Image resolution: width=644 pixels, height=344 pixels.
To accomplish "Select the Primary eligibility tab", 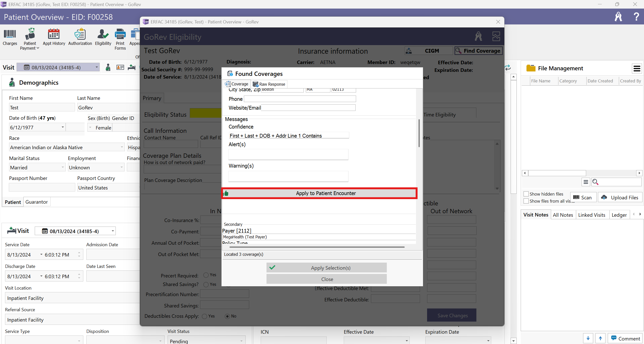I will pyautogui.click(x=152, y=98).
